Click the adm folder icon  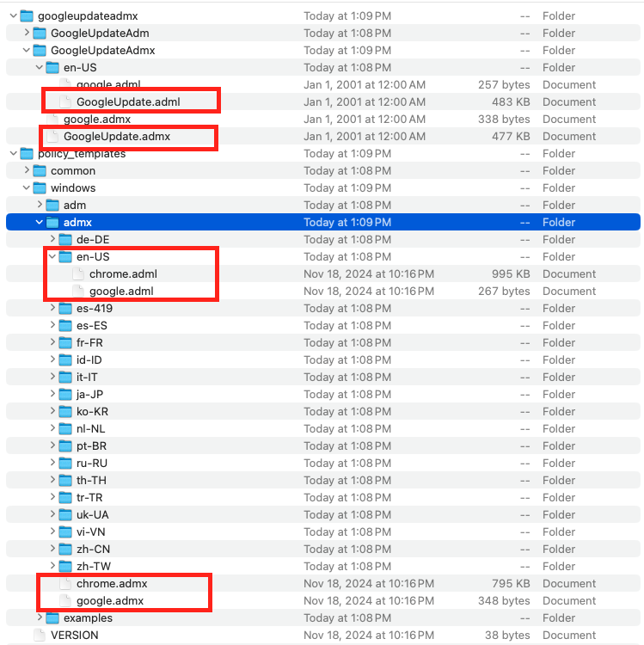click(x=52, y=206)
